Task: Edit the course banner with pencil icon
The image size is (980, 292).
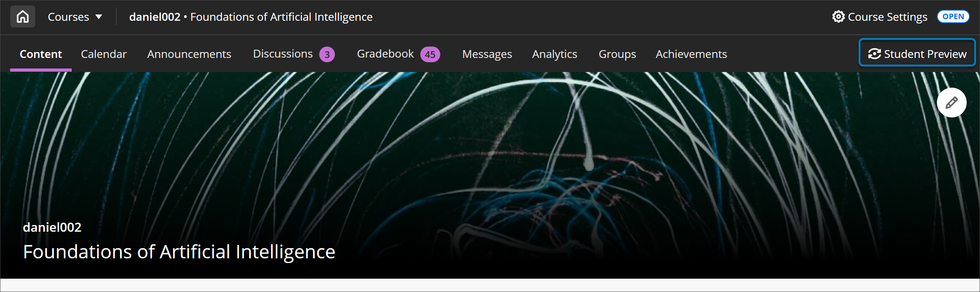Action: tap(951, 103)
